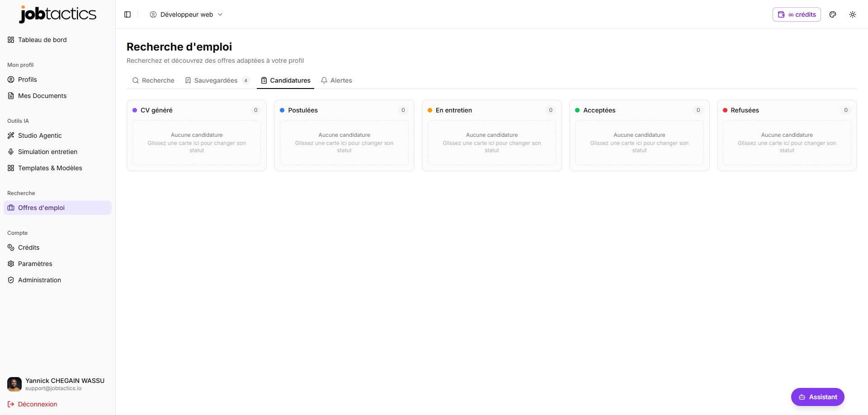Click the Tableau de bord grid icon

(11, 40)
